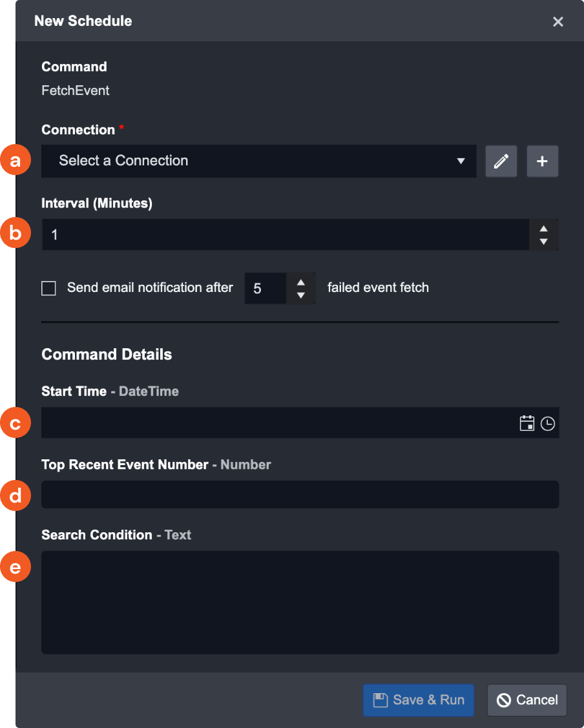This screenshot has height=728, width=584.
Task: Open the calendar date picker icon
Action: click(x=527, y=423)
